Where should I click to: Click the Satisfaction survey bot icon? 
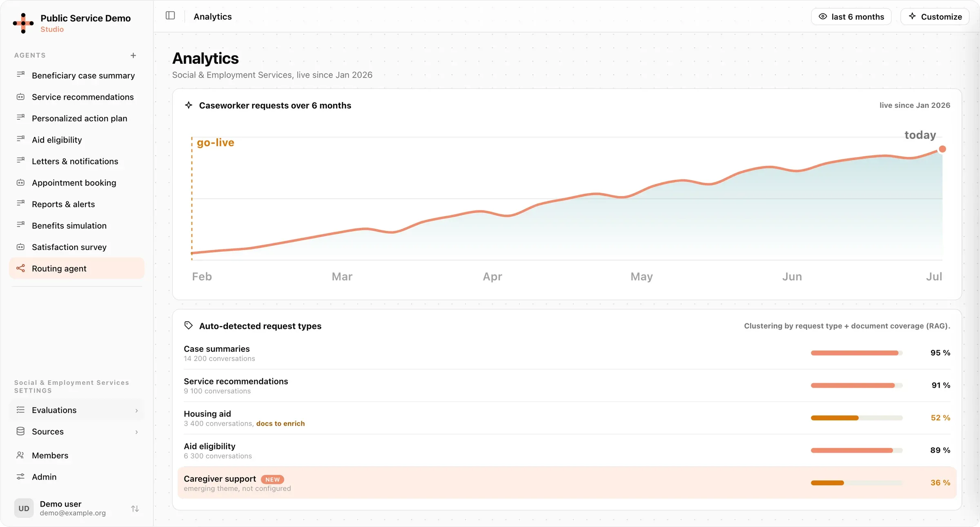point(20,247)
